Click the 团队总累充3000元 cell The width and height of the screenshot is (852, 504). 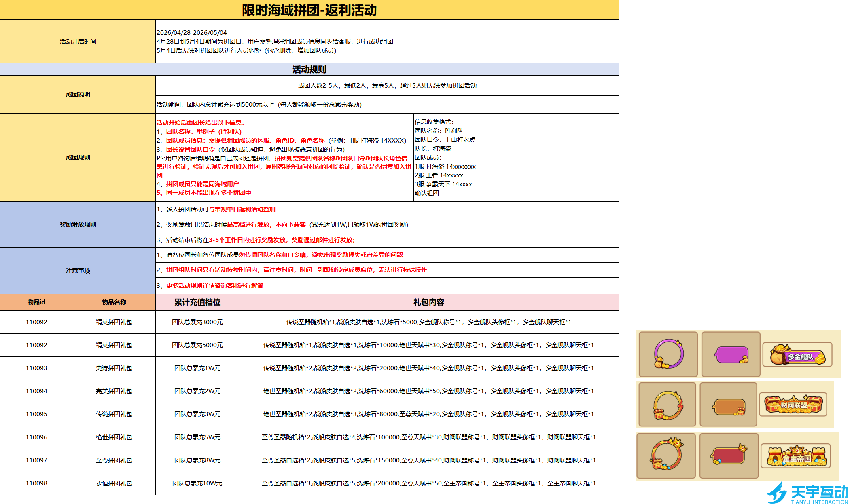pos(197,322)
